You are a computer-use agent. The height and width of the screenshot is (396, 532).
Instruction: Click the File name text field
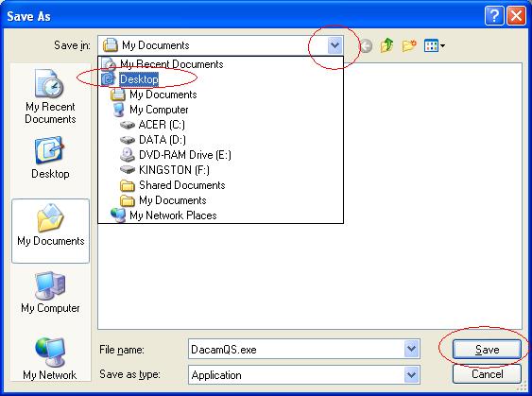tap(296, 349)
